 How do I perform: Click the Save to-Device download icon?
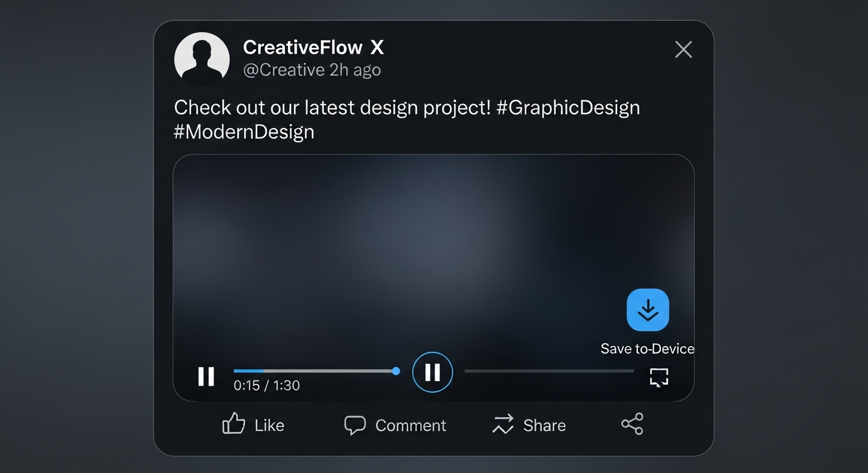click(x=647, y=311)
